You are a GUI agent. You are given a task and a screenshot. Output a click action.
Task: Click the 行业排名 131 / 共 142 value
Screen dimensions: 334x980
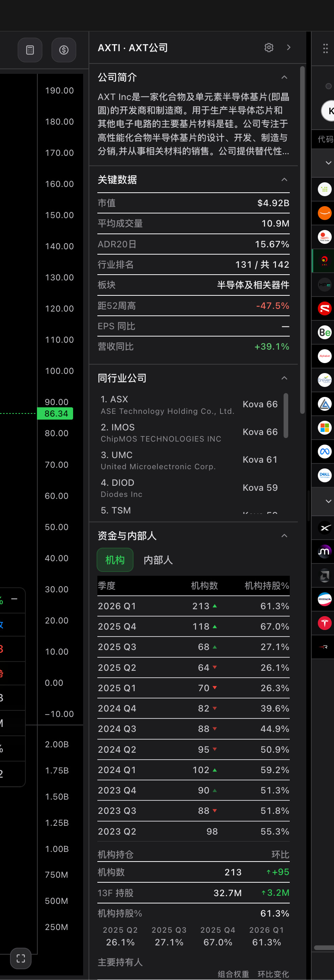tap(262, 265)
